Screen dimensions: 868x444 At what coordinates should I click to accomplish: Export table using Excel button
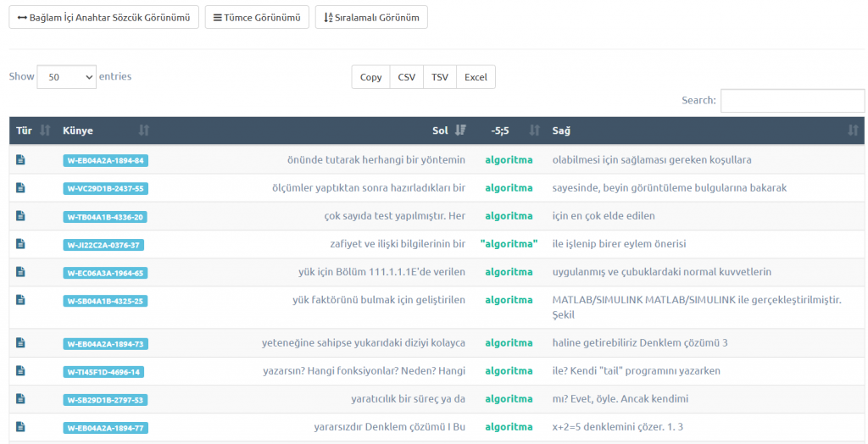pos(476,77)
